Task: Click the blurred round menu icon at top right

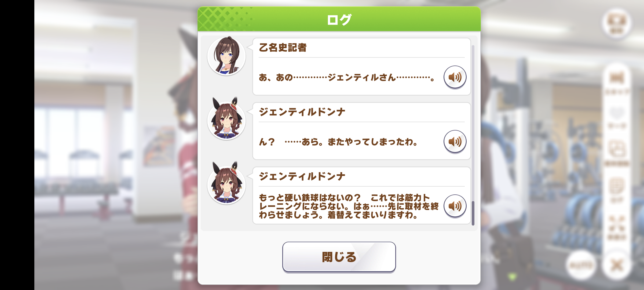Action: 617,23
